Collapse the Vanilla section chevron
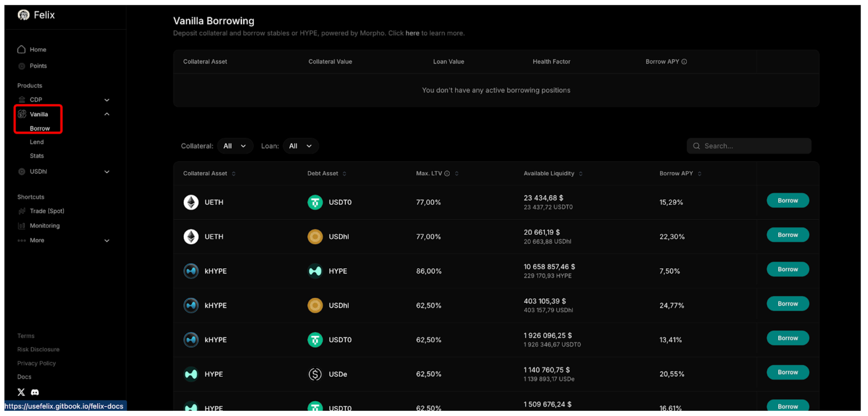This screenshot has height=416, width=868. pos(107,114)
